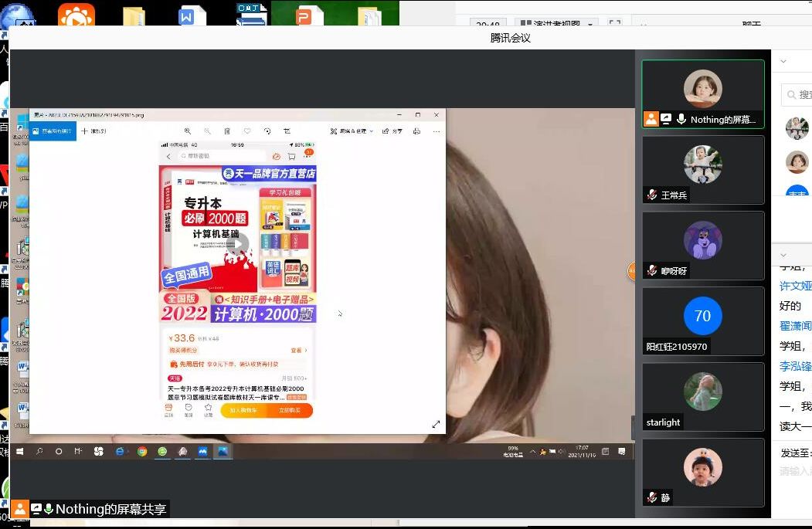This screenshot has width=812, height=529.
Task: Click the expand fullscreen arrow in Photos
Action: click(436, 424)
